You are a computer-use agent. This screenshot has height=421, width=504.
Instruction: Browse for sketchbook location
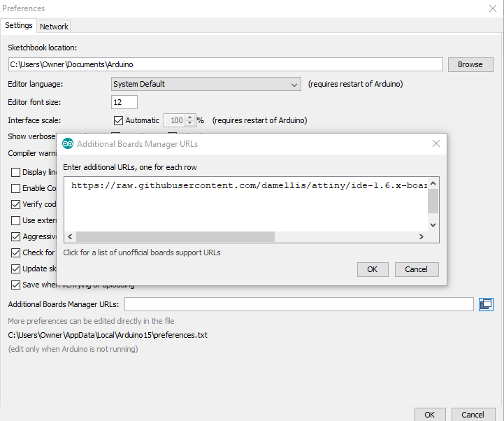[x=470, y=64]
